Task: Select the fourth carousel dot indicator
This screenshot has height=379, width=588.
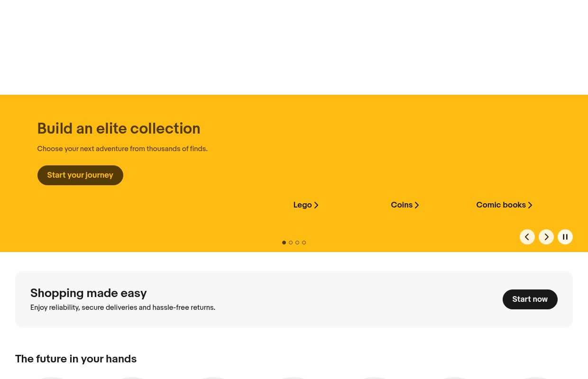Action: point(304,243)
